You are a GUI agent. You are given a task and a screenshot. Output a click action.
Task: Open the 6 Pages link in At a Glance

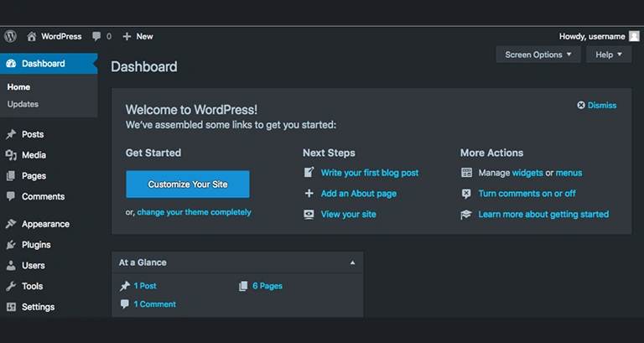coord(267,286)
